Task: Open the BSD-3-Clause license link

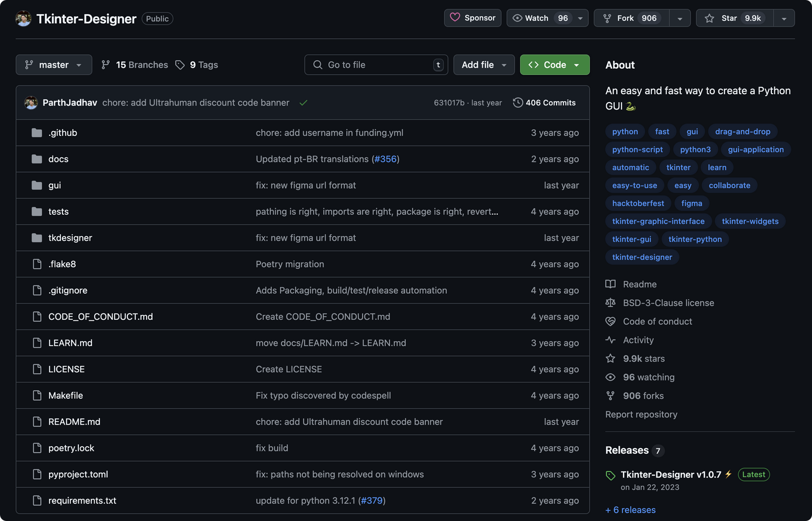Action: tap(668, 303)
